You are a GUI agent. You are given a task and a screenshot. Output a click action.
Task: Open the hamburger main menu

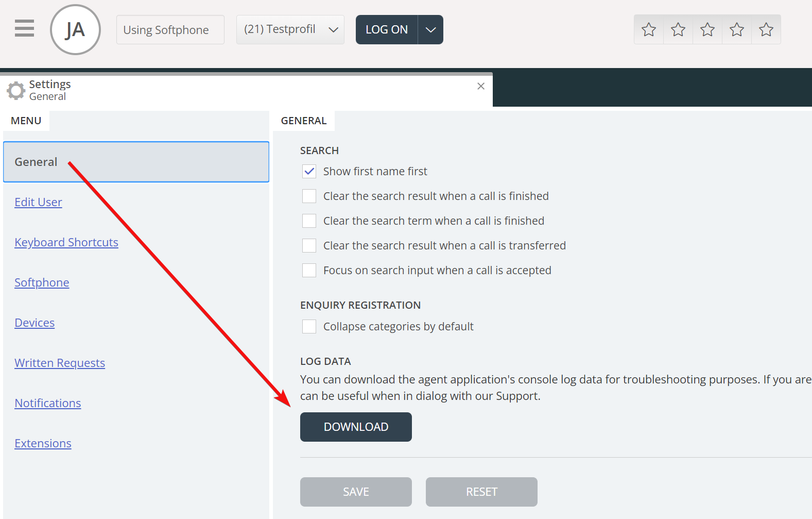click(24, 28)
